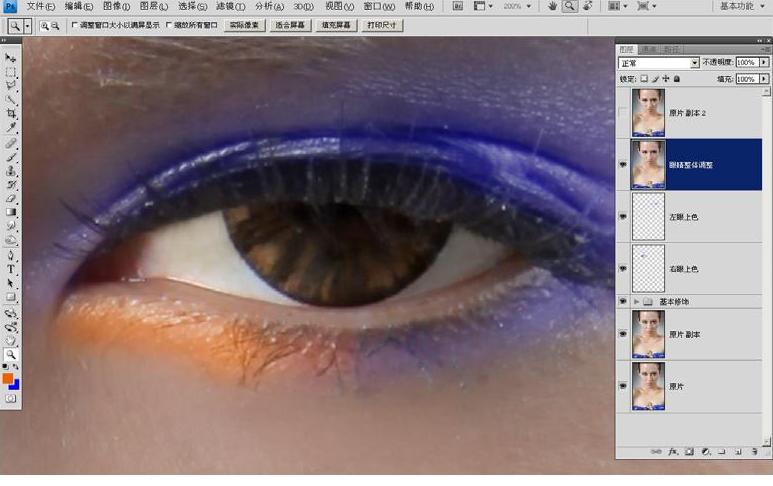The image size is (773, 486).
Task: Select the Lasso tool
Action: point(10,86)
